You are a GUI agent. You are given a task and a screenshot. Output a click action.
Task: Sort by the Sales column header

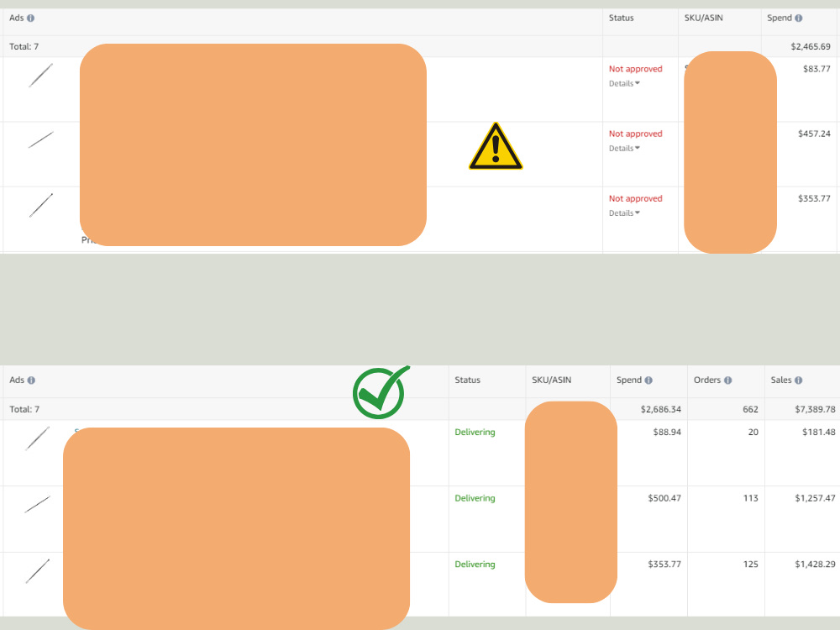click(781, 381)
